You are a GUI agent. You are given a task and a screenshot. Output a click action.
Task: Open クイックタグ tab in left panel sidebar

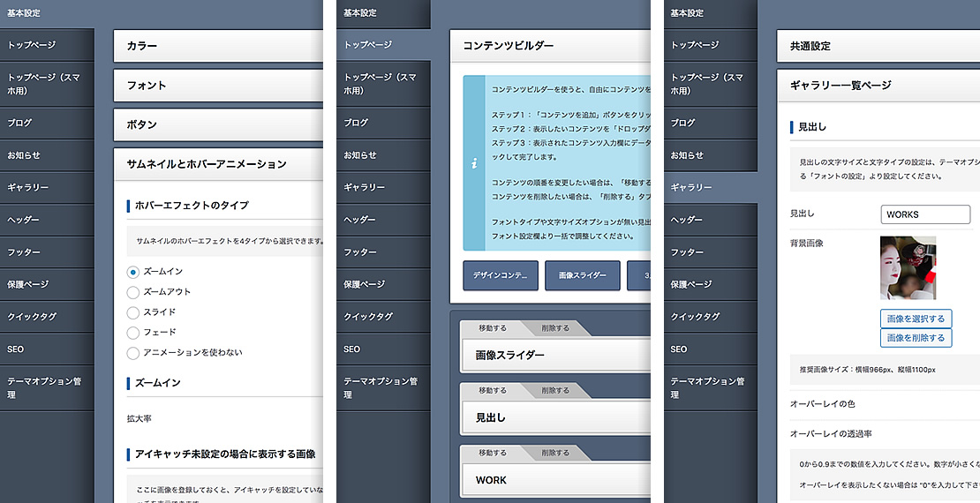pos(47,317)
